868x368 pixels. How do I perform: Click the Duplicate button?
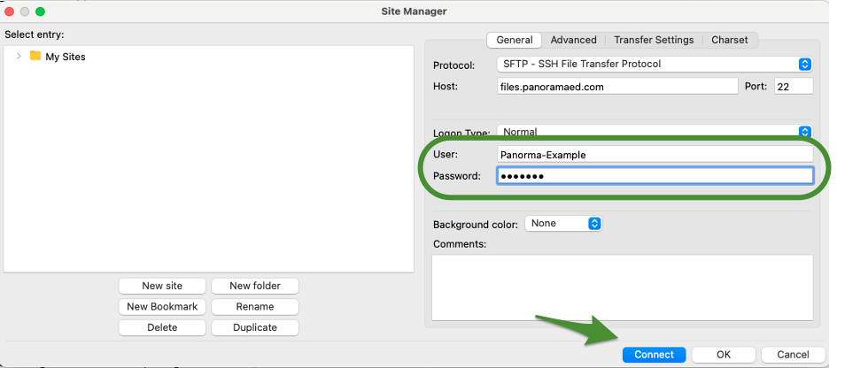tap(254, 327)
